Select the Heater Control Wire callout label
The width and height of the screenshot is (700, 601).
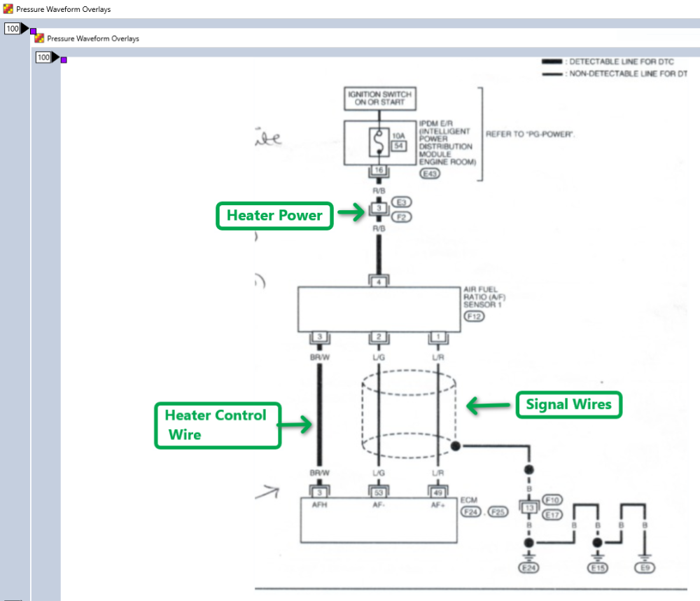coord(217,425)
